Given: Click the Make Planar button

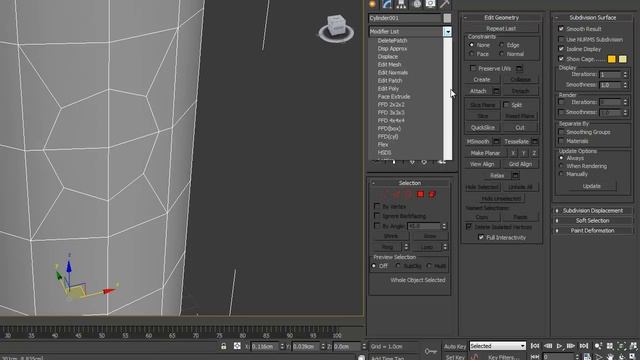Looking at the screenshot, I should pos(485,153).
